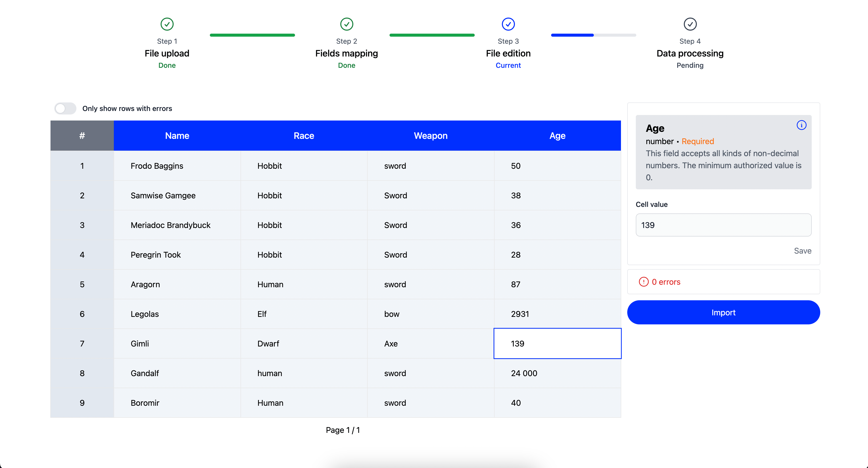Screen dimensions: 868x468
Task: Select the Name column header
Action: point(177,136)
